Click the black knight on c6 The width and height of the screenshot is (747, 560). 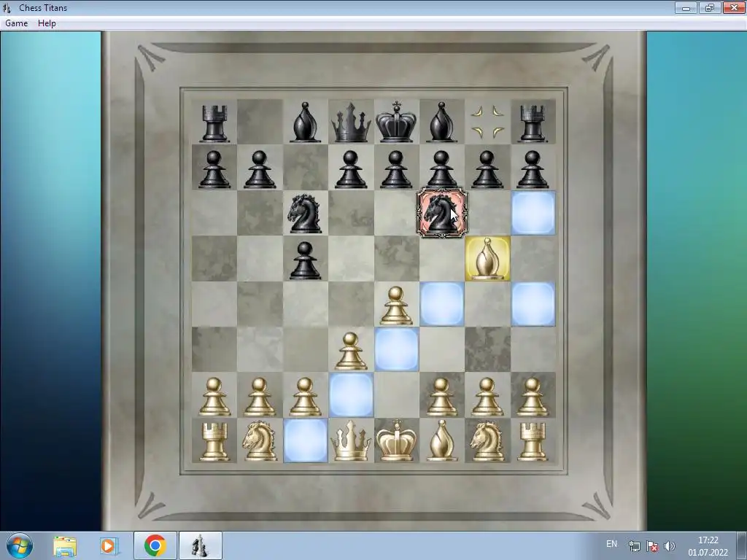(x=305, y=213)
